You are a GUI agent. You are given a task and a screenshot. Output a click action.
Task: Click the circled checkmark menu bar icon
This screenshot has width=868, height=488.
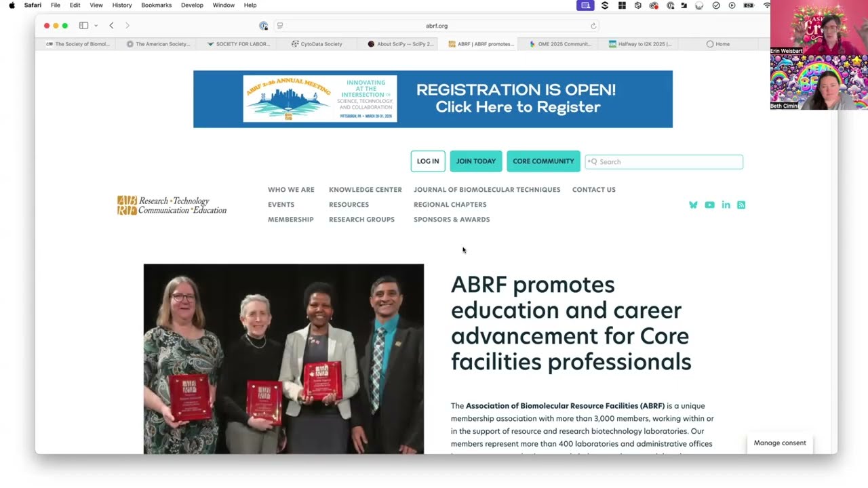tap(716, 5)
